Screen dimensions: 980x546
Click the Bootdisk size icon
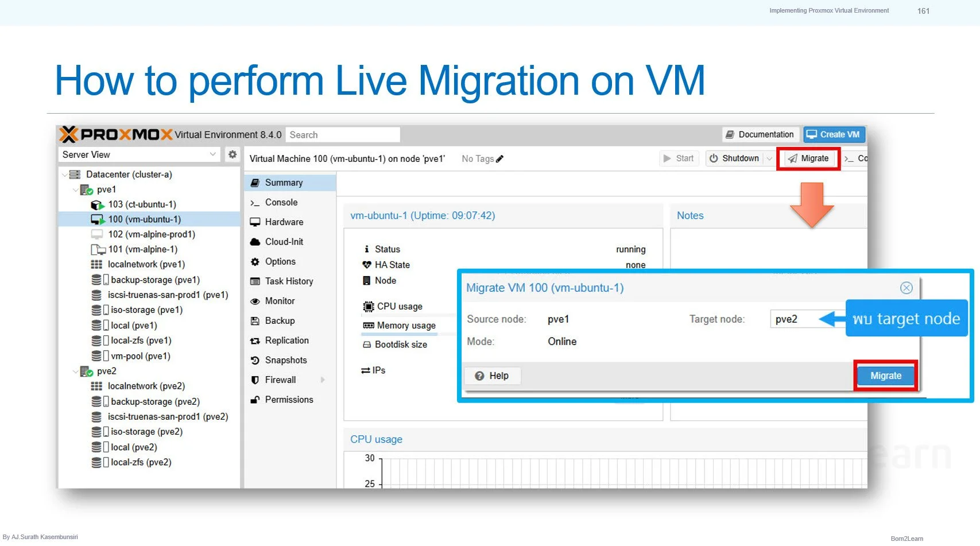pos(367,344)
